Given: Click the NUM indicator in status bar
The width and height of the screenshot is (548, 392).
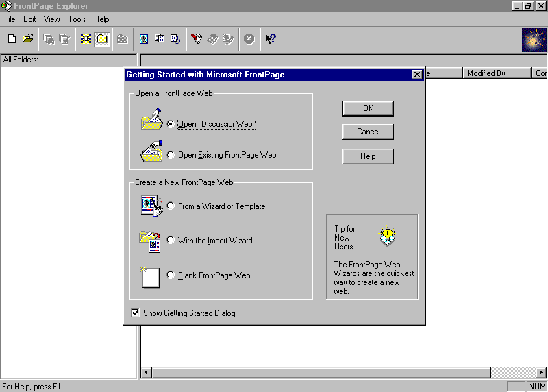Looking at the screenshot, I should [x=537, y=387].
